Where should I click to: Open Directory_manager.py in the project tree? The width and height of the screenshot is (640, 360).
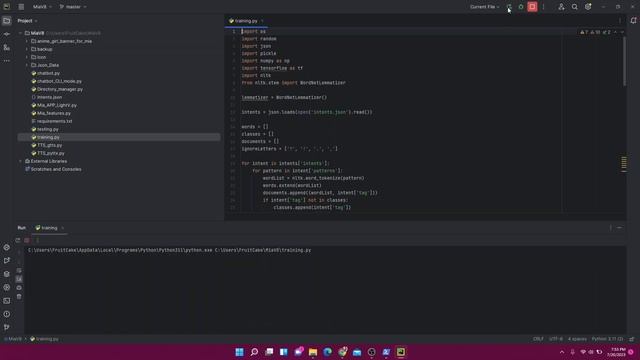point(57,89)
